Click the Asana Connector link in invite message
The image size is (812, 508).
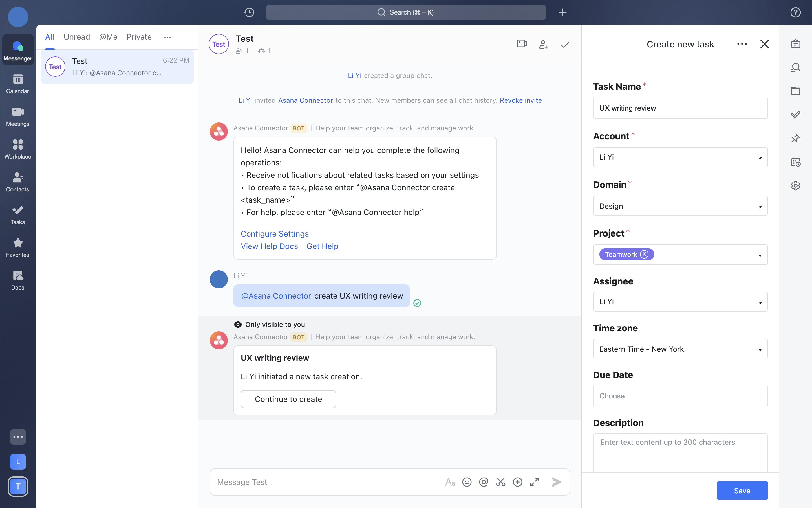pyautogui.click(x=305, y=100)
